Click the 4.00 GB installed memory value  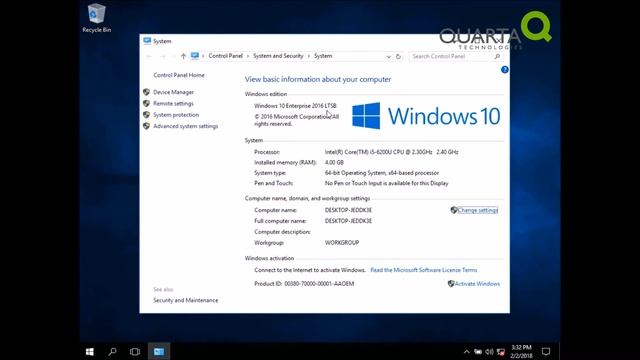coord(334,162)
